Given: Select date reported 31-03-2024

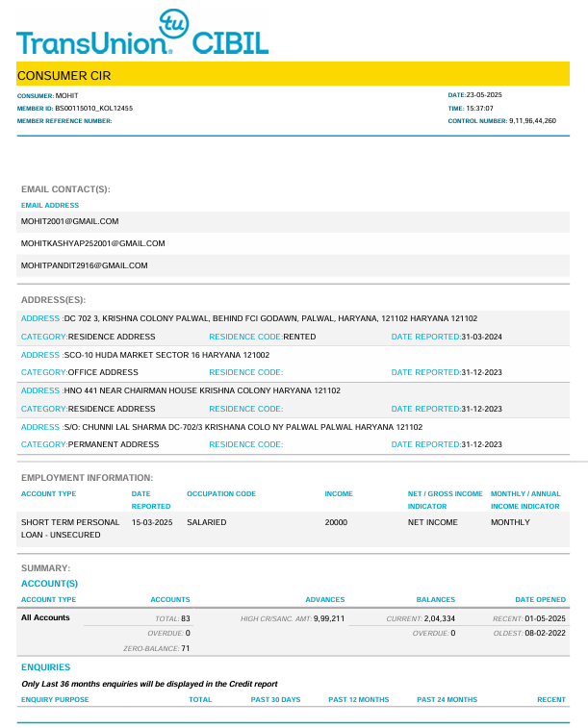Looking at the screenshot, I should (481, 337).
